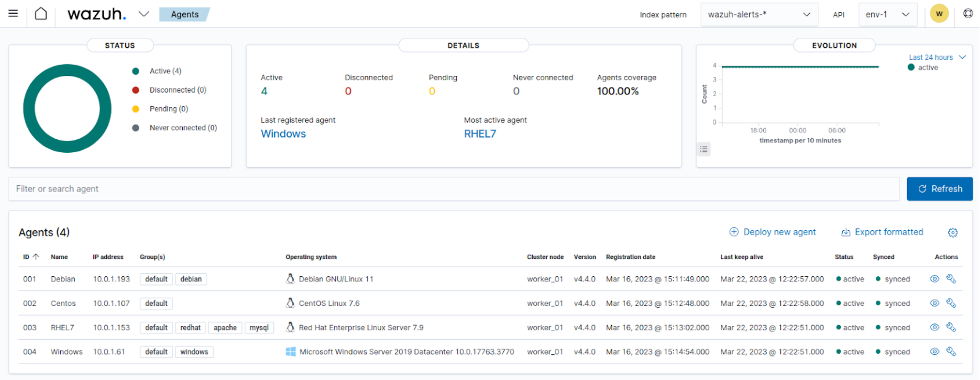Click the redhat group badge
The image size is (980, 380).
190,328
